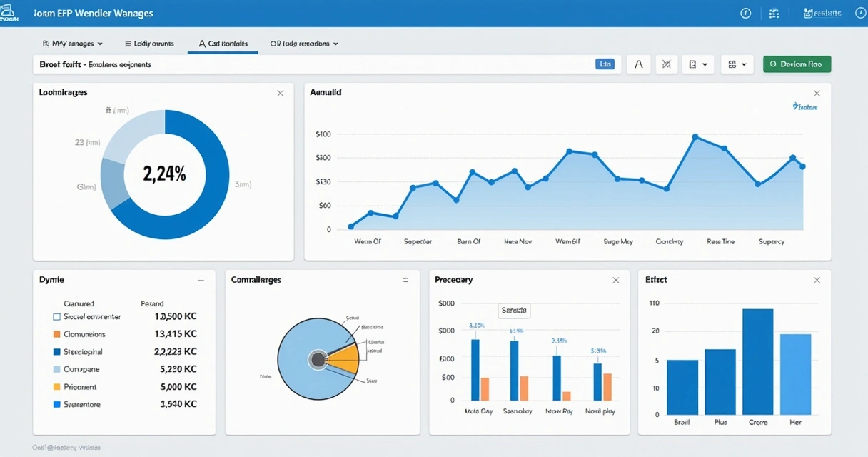Click the Her bar in the Effect chart

[x=796, y=374]
